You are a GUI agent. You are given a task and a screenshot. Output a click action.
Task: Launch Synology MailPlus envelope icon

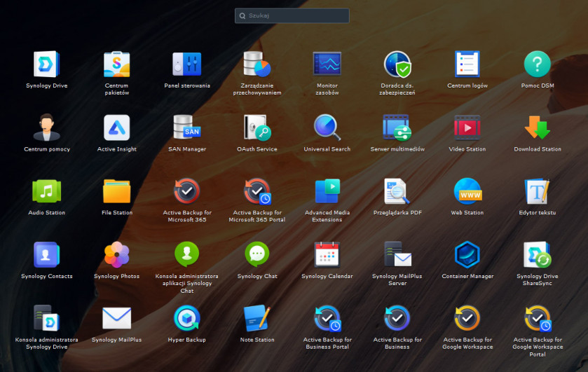[x=116, y=318]
